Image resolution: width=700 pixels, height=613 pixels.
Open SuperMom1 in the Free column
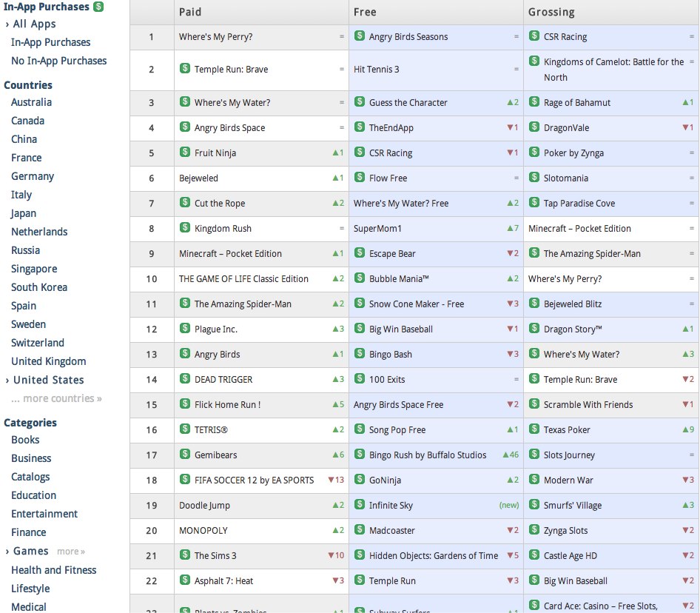(377, 229)
